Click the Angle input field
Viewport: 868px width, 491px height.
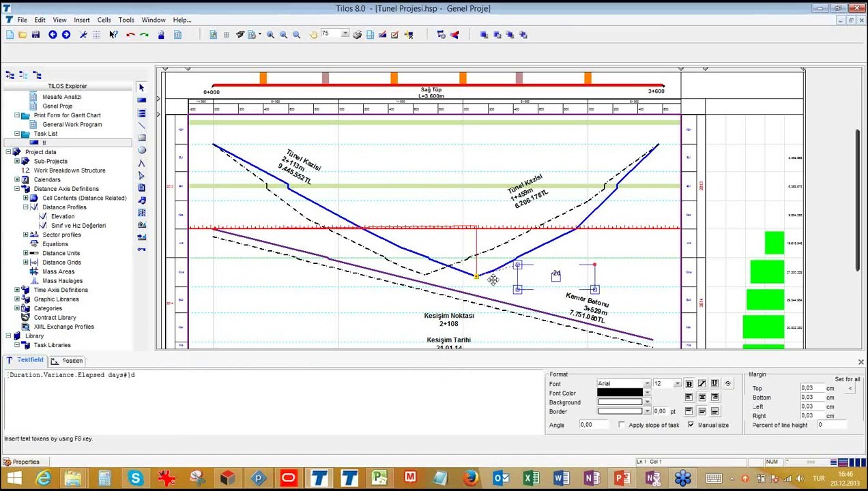point(595,425)
